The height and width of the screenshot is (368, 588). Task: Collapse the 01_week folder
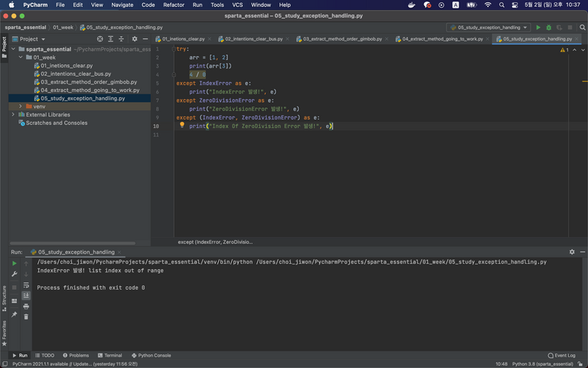(21, 58)
